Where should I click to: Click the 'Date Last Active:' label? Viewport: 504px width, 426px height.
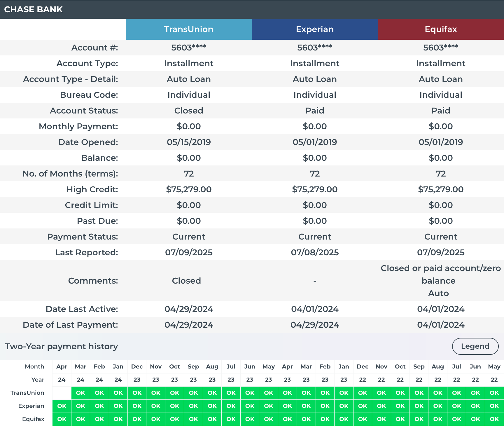pos(82,309)
